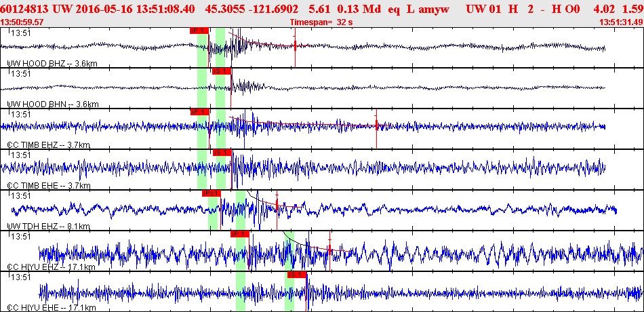The image size is (644, 312).
Task: Select the Timespan= 32 s label
Action: tap(321, 22)
